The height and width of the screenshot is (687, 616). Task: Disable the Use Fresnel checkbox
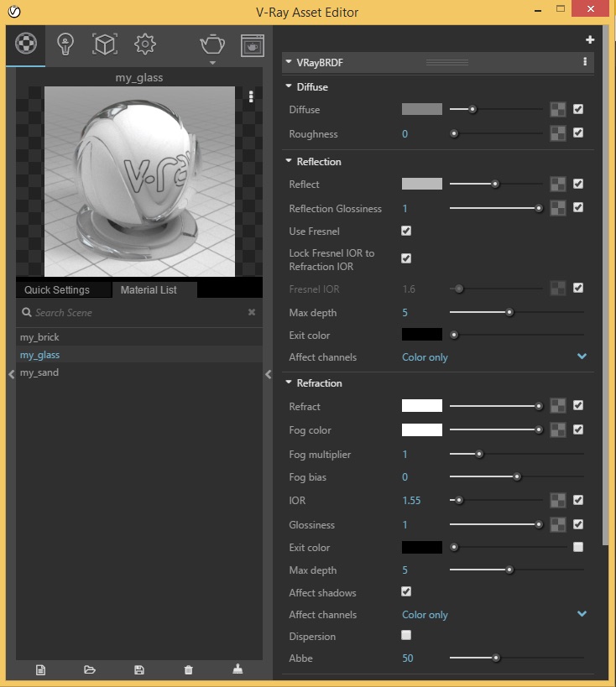[x=406, y=231]
